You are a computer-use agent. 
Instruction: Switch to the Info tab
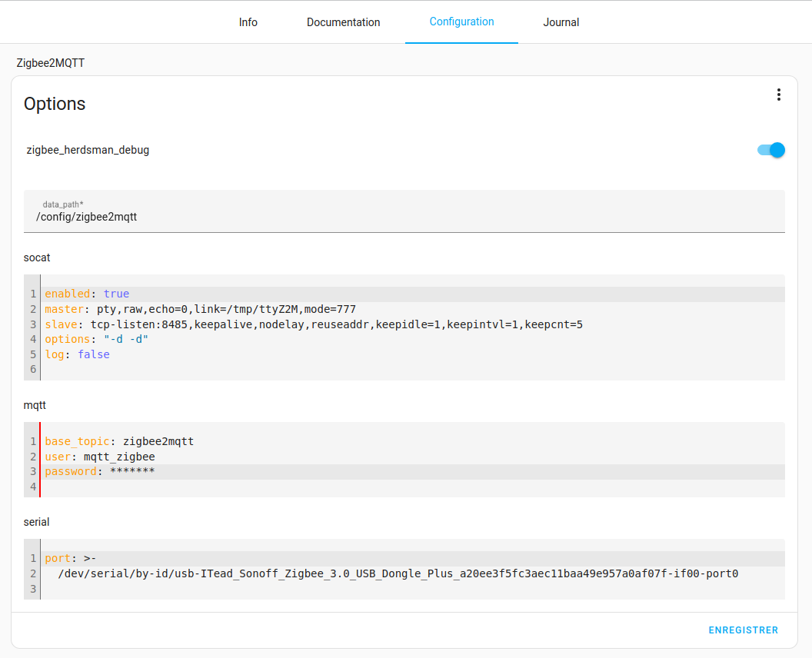[x=248, y=22]
